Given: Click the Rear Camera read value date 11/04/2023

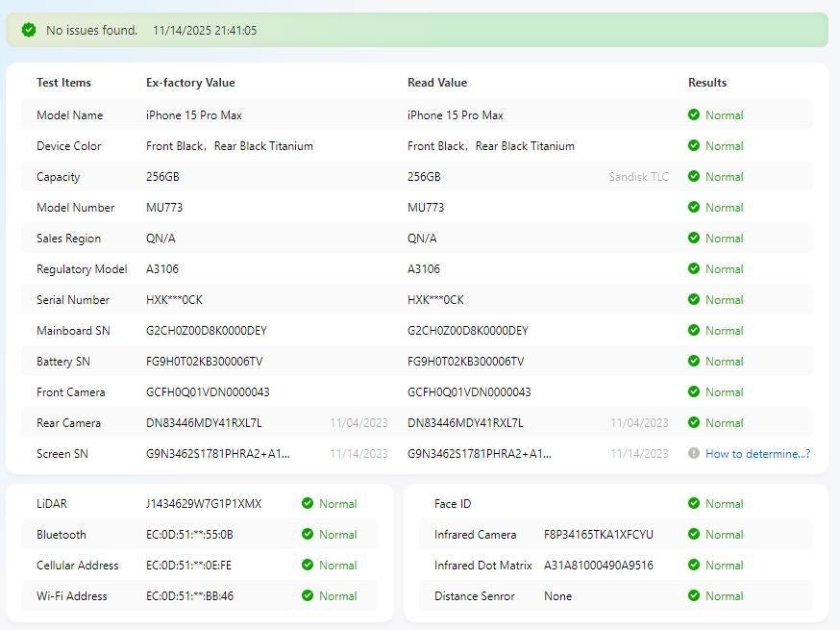Looking at the screenshot, I should (x=639, y=423).
